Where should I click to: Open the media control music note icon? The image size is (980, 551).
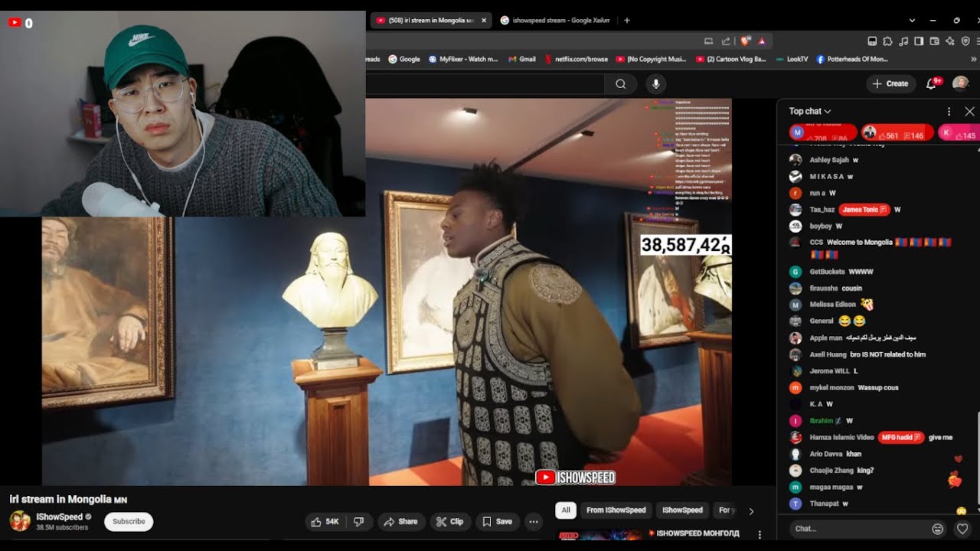(903, 41)
